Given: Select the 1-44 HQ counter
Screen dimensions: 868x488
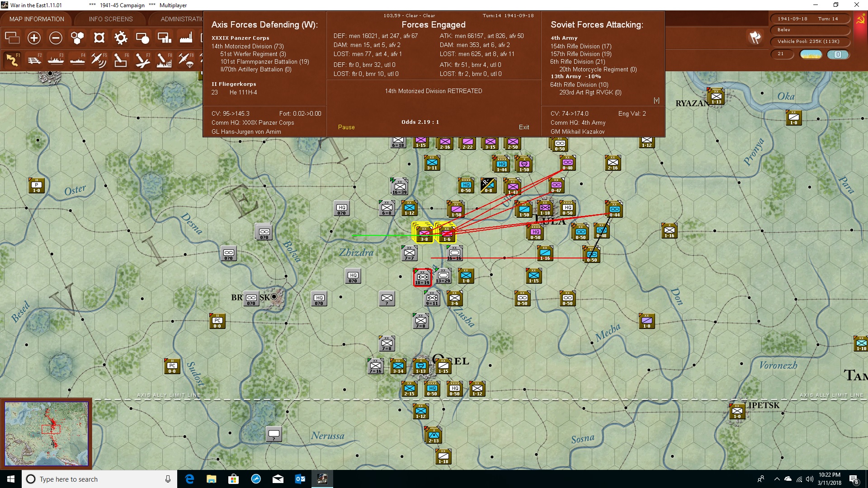Looking at the screenshot, I should coord(502,164).
